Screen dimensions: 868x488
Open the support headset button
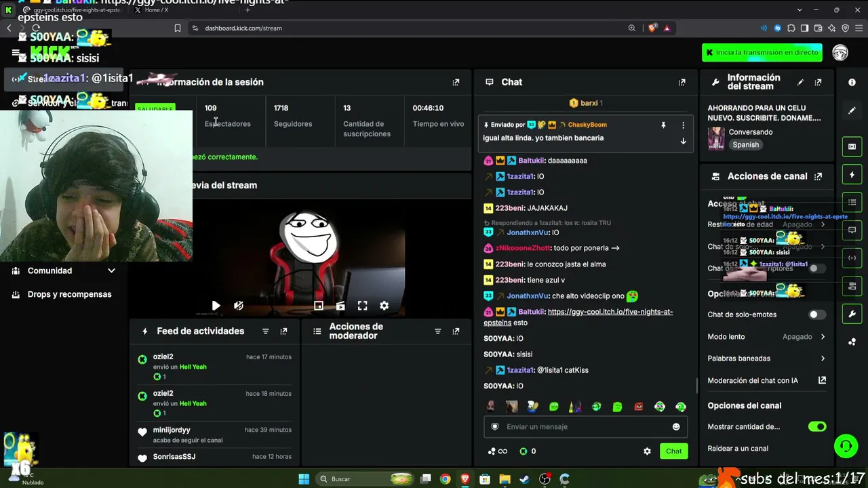tap(846, 446)
